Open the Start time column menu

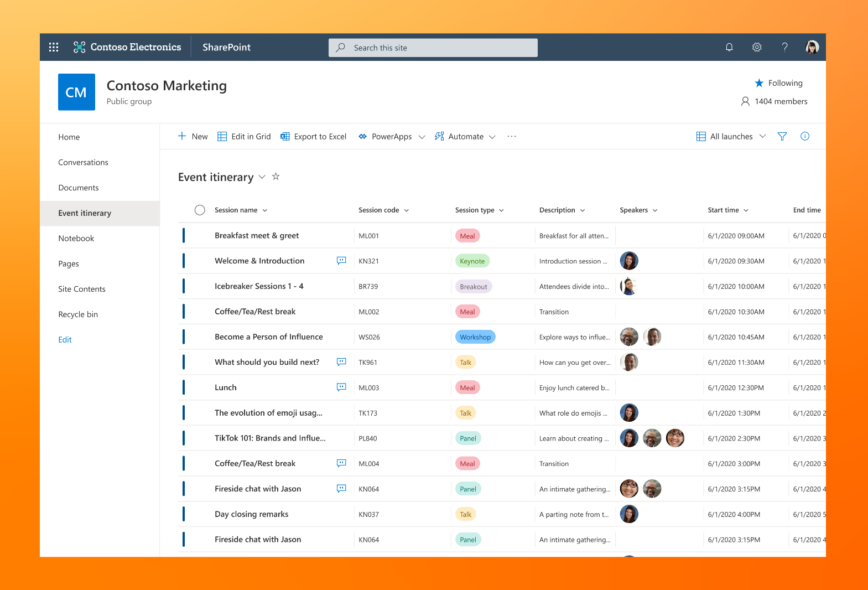tap(728, 210)
